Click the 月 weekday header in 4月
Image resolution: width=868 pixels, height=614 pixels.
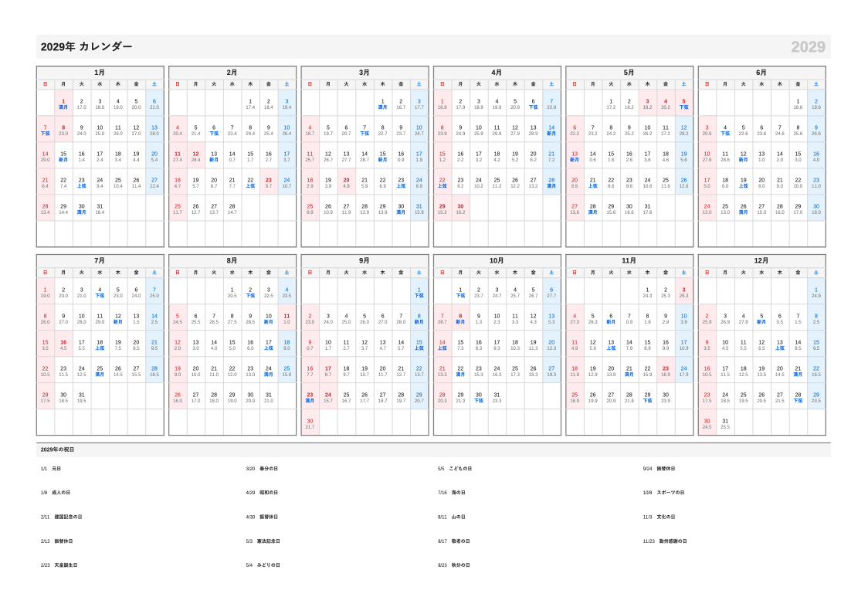click(x=460, y=84)
